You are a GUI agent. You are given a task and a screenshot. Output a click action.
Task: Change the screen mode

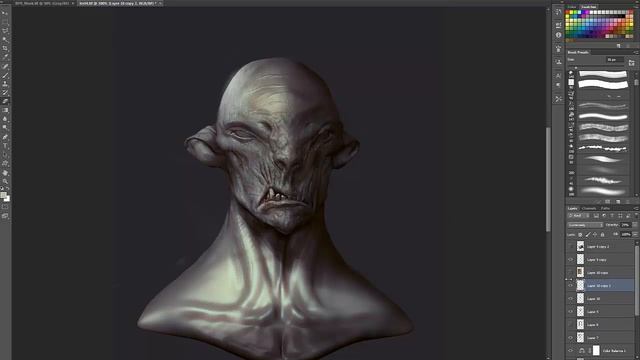5,216
